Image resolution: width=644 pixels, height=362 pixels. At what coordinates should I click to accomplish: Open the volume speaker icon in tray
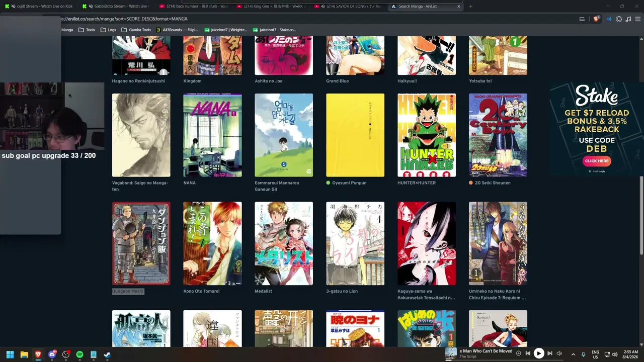(x=615, y=354)
